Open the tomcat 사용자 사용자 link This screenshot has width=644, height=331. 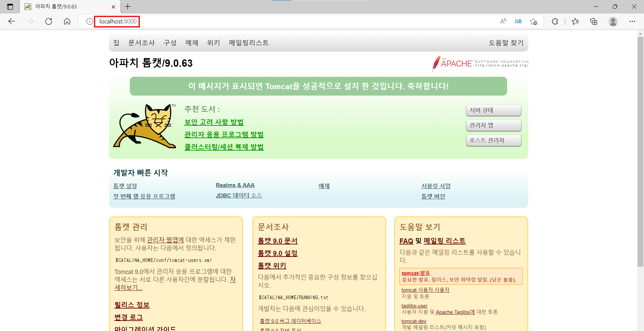pos(425,290)
